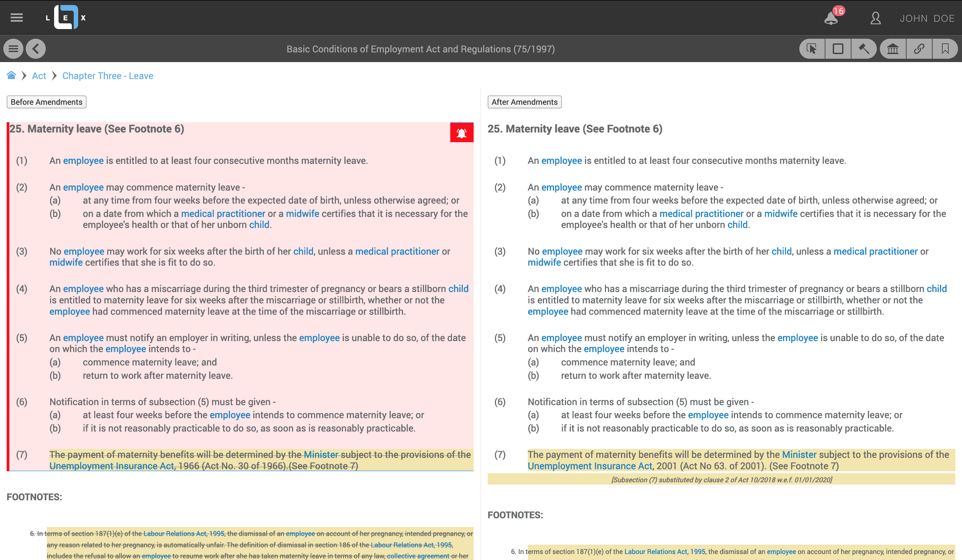Open the round list menu button
Viewport: 962px width, 560px height.
(x=13, y=49)
